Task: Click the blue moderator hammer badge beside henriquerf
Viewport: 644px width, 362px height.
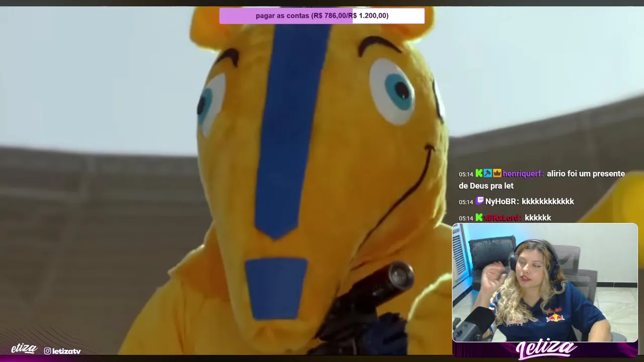Action: tap(488, 173)
